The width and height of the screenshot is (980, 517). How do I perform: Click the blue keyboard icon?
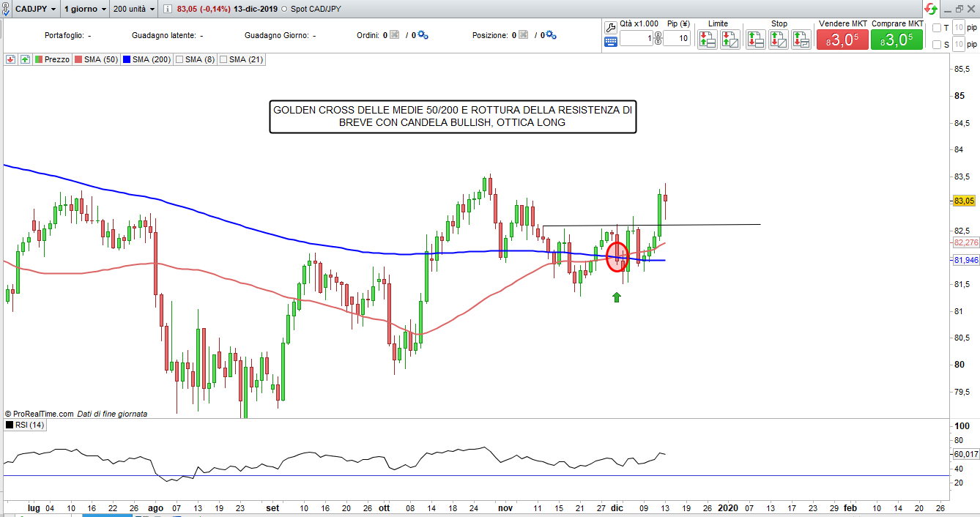click(611, 42)
